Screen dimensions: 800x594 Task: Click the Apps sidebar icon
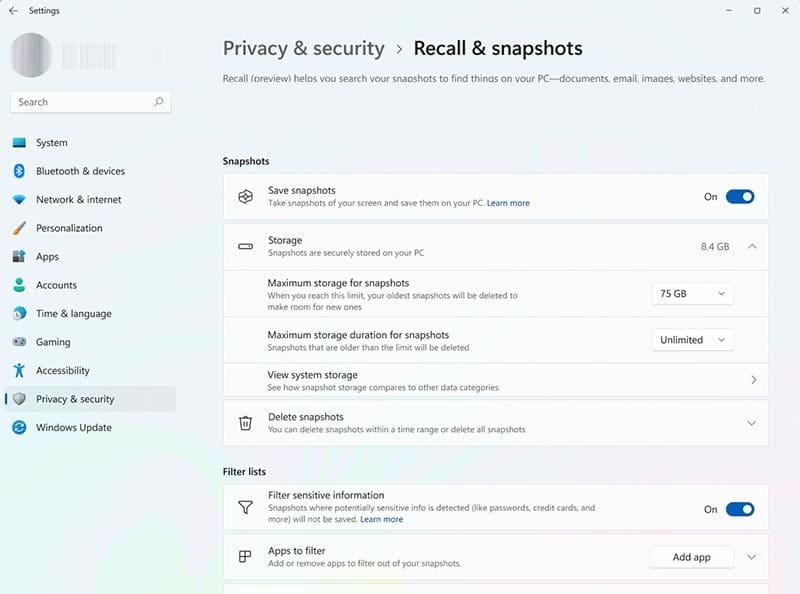(x=19, y=256)
